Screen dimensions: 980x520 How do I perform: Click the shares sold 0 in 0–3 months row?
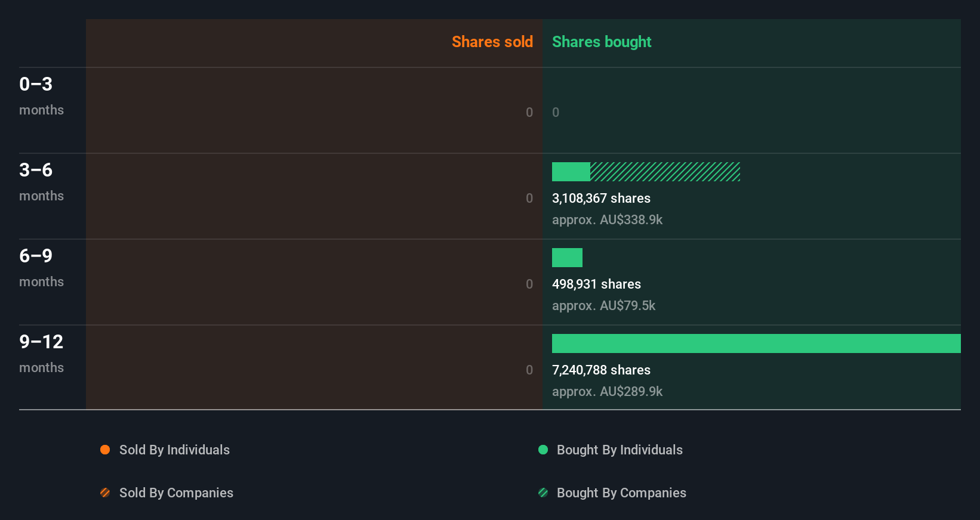point(529,113)
